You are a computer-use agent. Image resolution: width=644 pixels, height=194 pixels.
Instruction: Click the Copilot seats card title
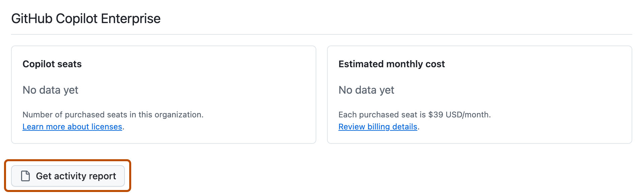click(52, 64)
